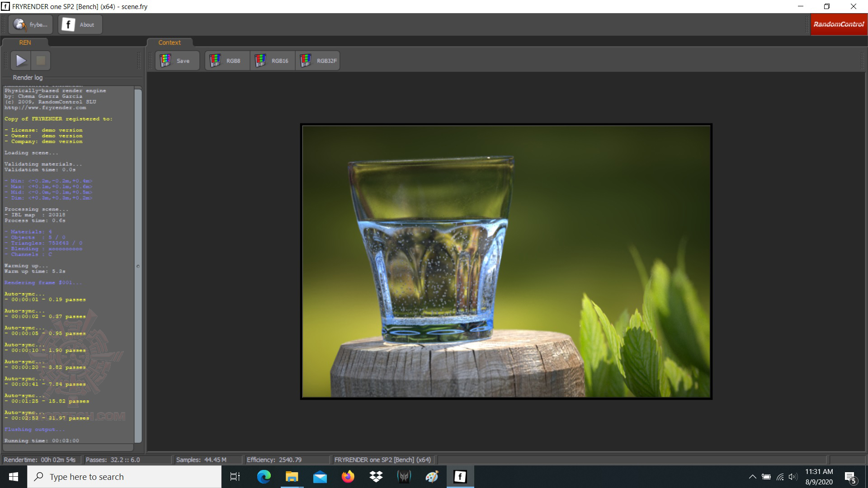Open the frybench toolbar button
868x488 pixels.
[x=30, y=24]
